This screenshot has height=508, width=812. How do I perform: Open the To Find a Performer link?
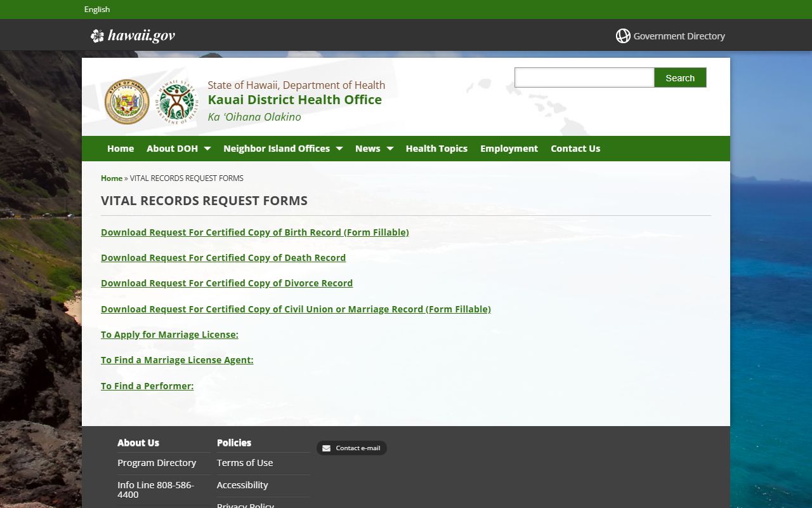tap(147, 386)
